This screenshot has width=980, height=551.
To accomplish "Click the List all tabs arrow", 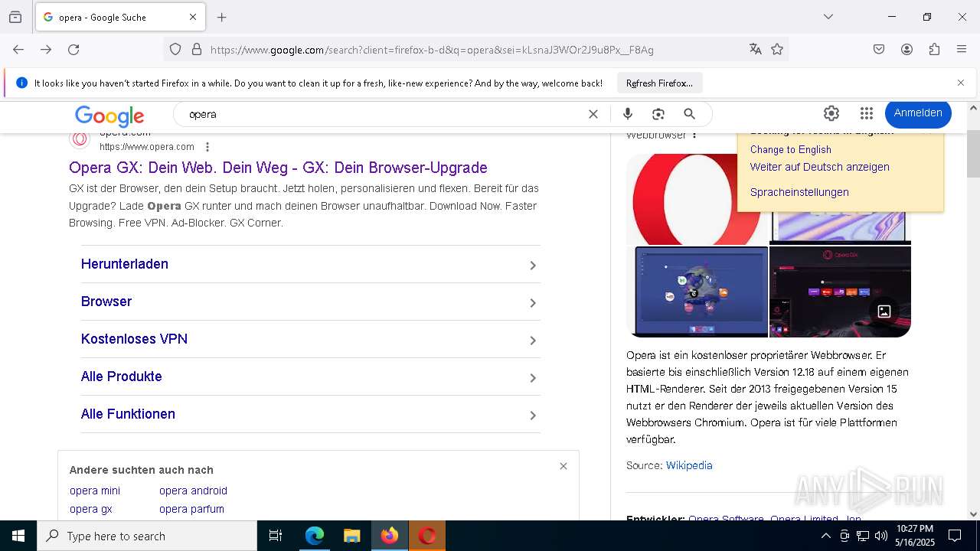I will [x=828, y=17].
